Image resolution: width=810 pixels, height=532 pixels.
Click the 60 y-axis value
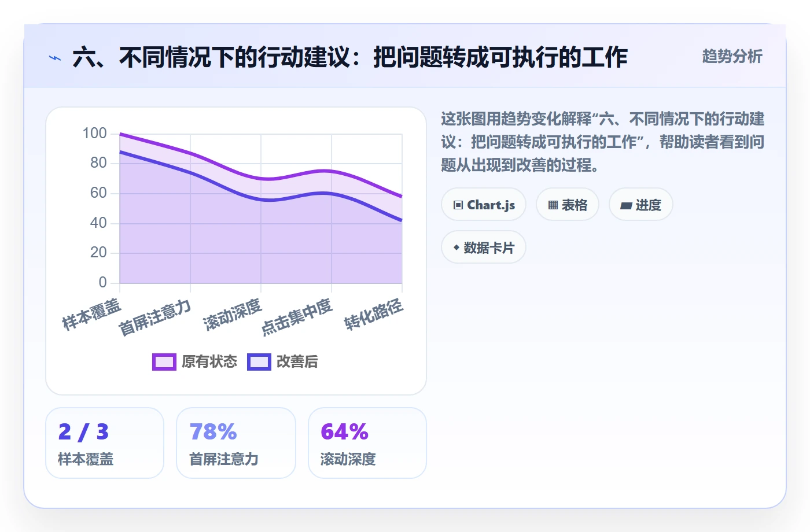coord(98,193)
